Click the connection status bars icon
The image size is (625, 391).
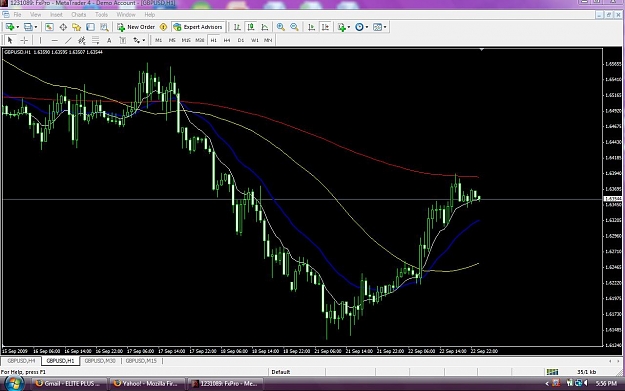[552, 372]
